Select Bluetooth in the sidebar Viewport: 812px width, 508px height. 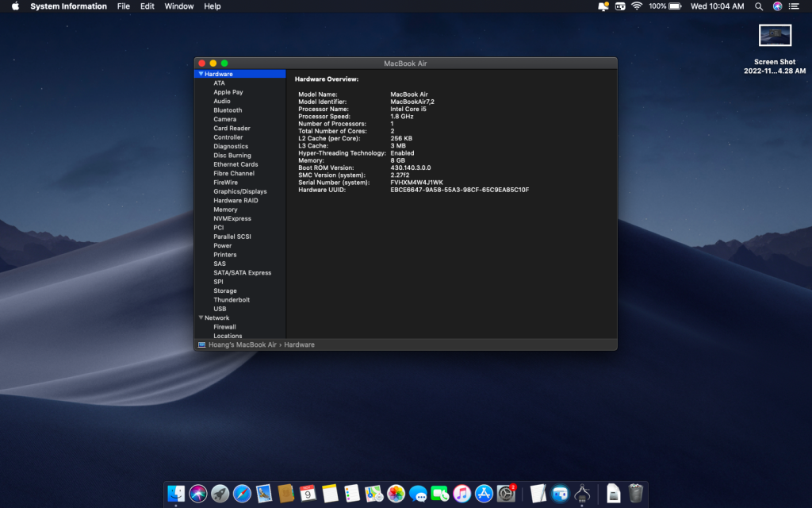tap(228, 110)
